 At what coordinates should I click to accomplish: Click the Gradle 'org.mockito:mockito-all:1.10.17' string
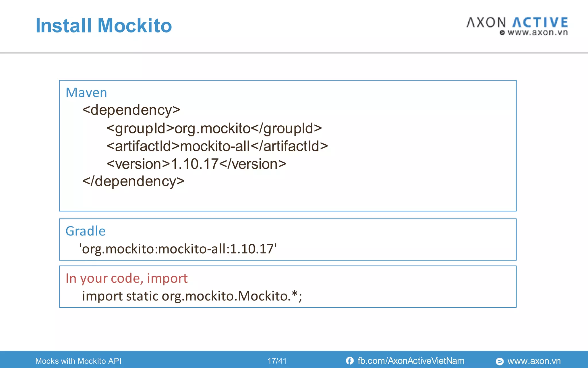(x=178, y=249)
